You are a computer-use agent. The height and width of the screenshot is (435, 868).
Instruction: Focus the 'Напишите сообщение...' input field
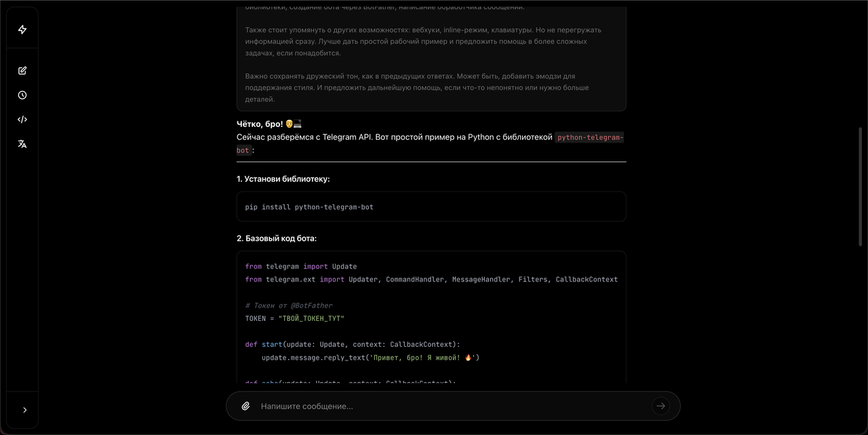453,406
